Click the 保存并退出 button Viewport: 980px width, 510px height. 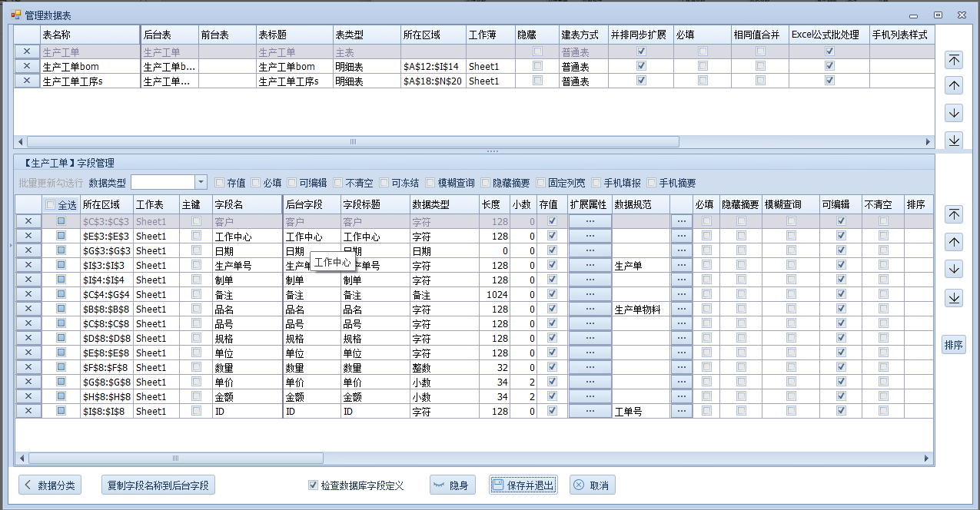(x=523, y=485)
